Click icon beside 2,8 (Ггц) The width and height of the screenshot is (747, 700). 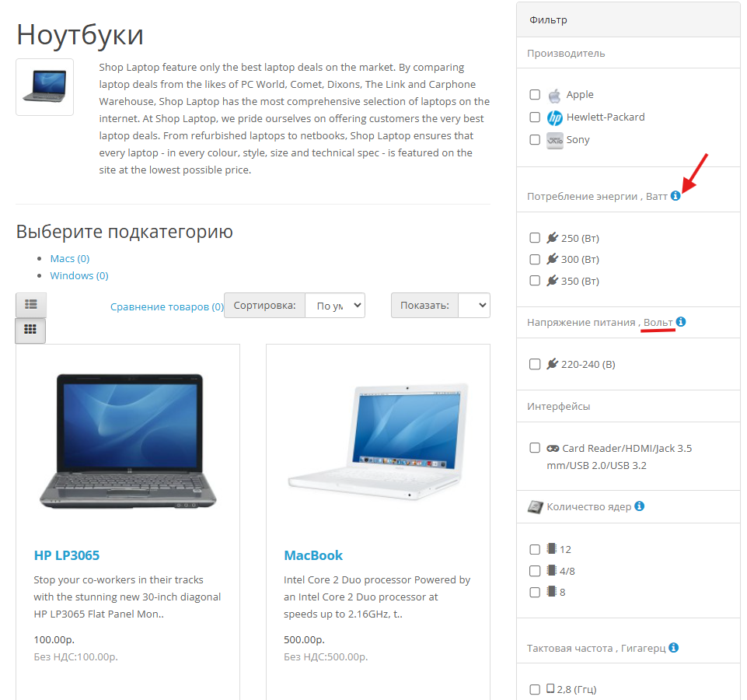[x=550, y=688]
